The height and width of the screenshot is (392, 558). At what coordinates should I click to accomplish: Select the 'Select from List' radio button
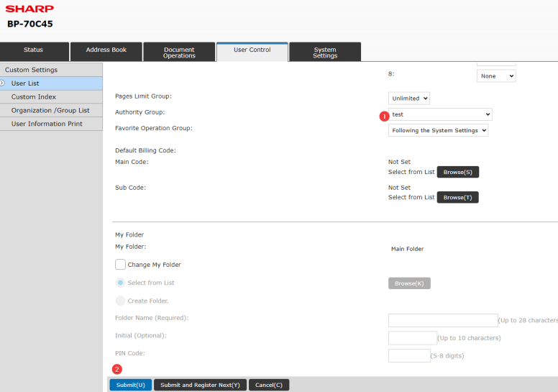120,283
